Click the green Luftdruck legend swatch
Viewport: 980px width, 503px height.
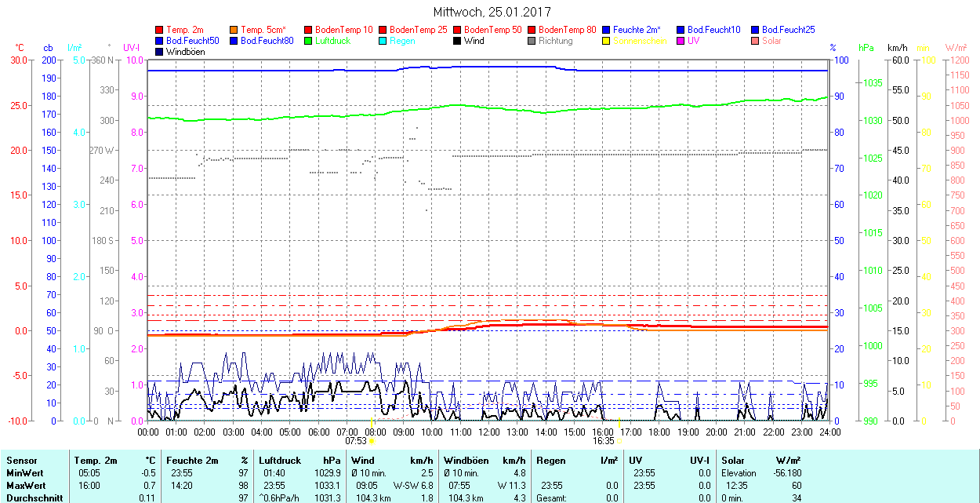point(309,41)
